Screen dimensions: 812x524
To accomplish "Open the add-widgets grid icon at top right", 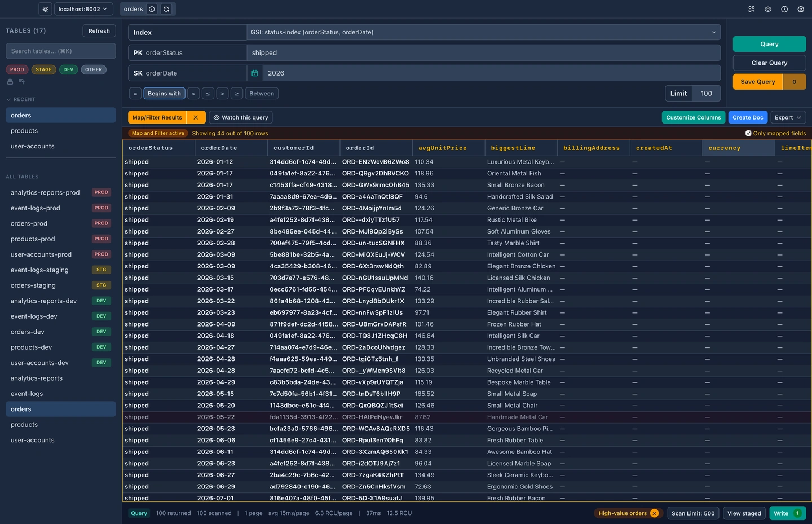I will pos(752,9).
